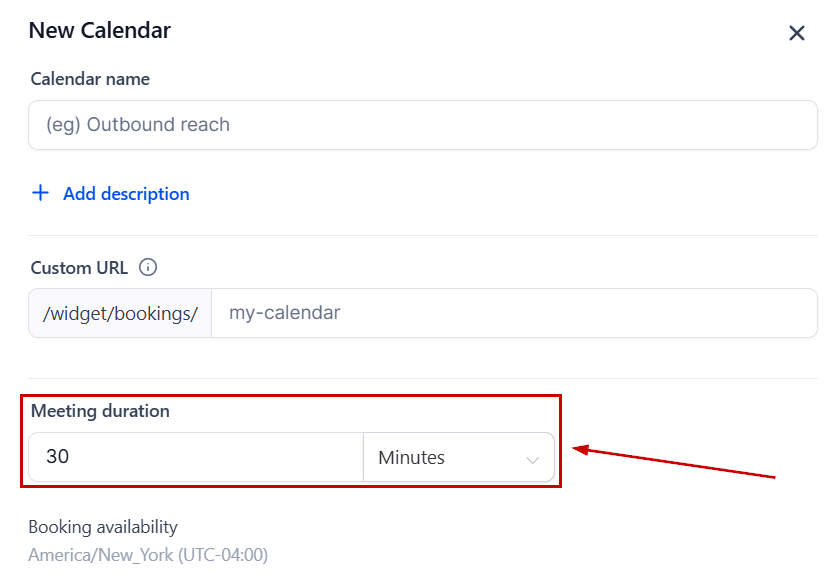Click the Calendar name label
This screenshot has width=839, height=580.
[x=90, y=78]
